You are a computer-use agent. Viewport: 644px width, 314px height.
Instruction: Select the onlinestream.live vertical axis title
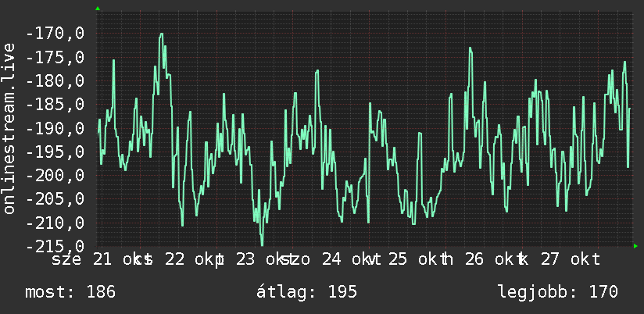pos(9,128)
